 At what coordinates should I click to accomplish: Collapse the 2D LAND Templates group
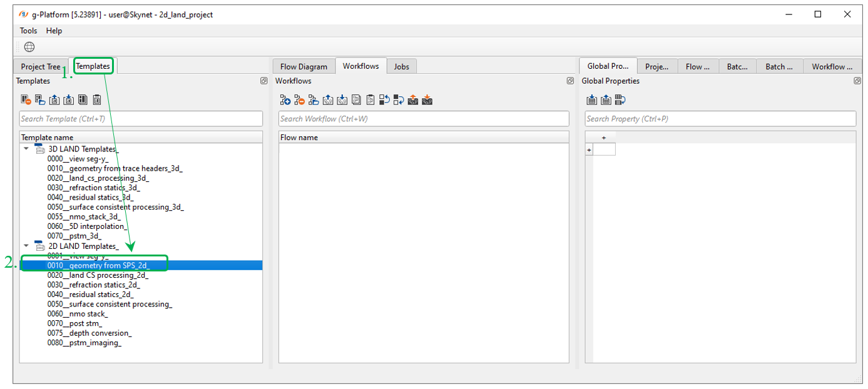[26, 246]
